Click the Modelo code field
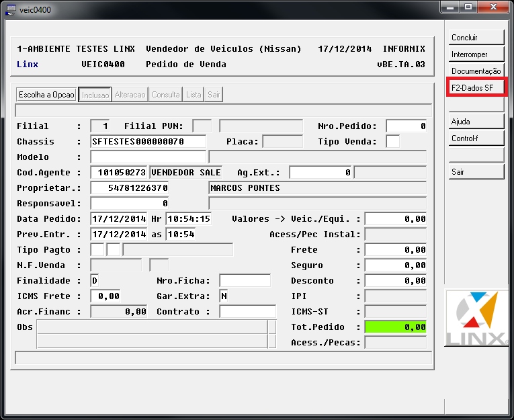Viewport: 514px width, 420px height. tap(148, 157)
